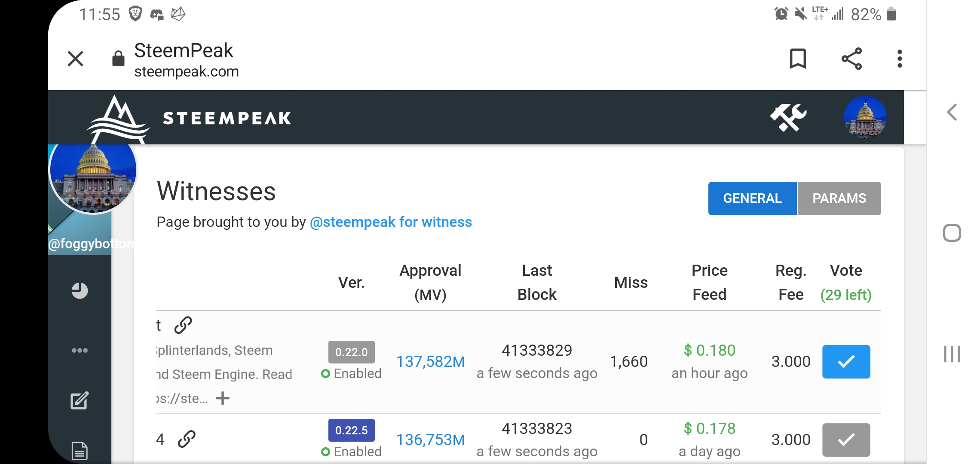Viewport: 980px width, 464px height.
Task: Click the compose post pencil icon
Action: [80, 400]
